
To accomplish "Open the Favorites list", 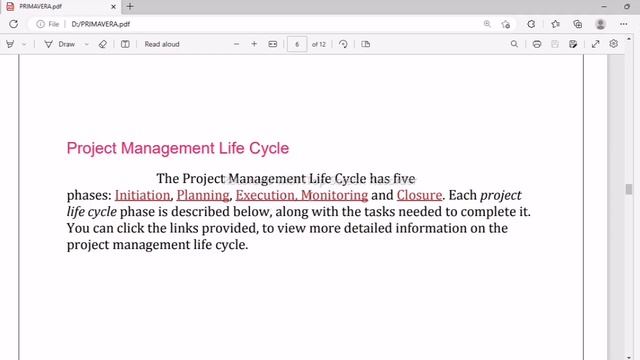I will (556, 24).
